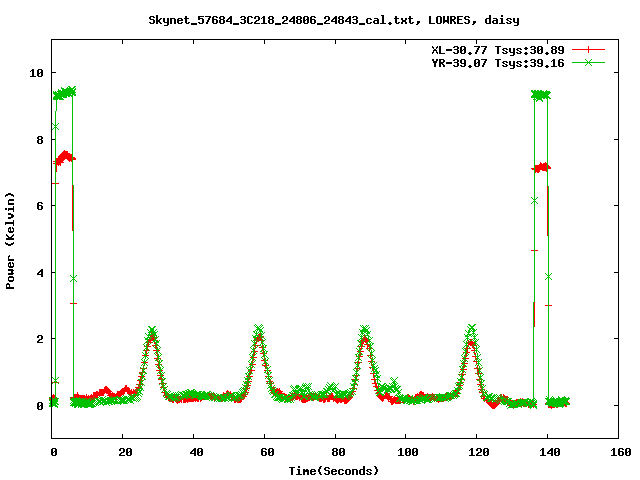Viewport: 640px width, 480px height.
Task: Click the green calibration plateau near 138 seconds
Action: [541, 95]
